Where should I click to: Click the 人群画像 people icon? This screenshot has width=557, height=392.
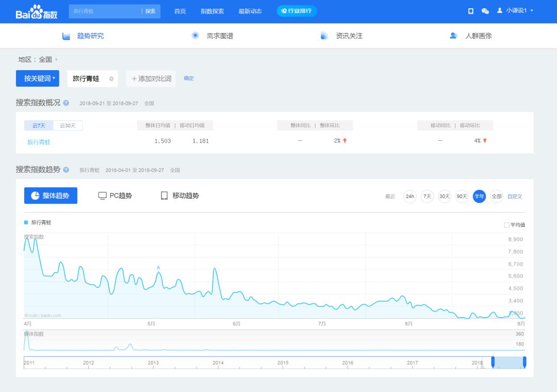pos(453,36)
